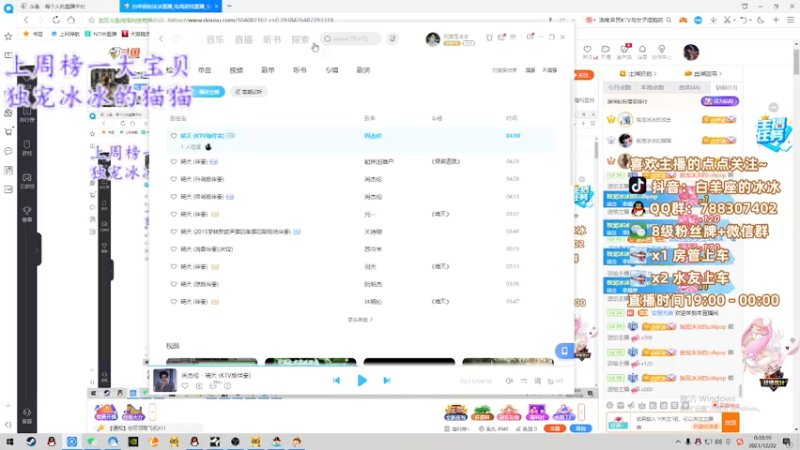Open the Kugou user avatar
Screen dimensions: 800x450
click(x=433, y=39)
